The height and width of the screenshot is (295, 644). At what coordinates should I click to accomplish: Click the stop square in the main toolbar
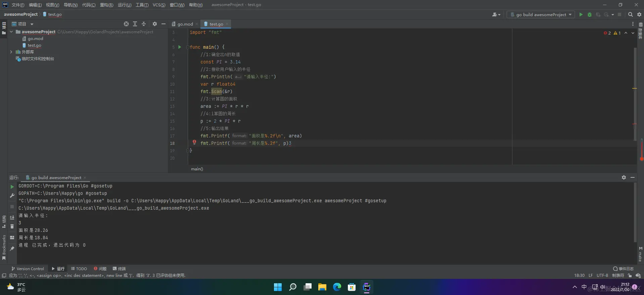(x=619, y=14)
